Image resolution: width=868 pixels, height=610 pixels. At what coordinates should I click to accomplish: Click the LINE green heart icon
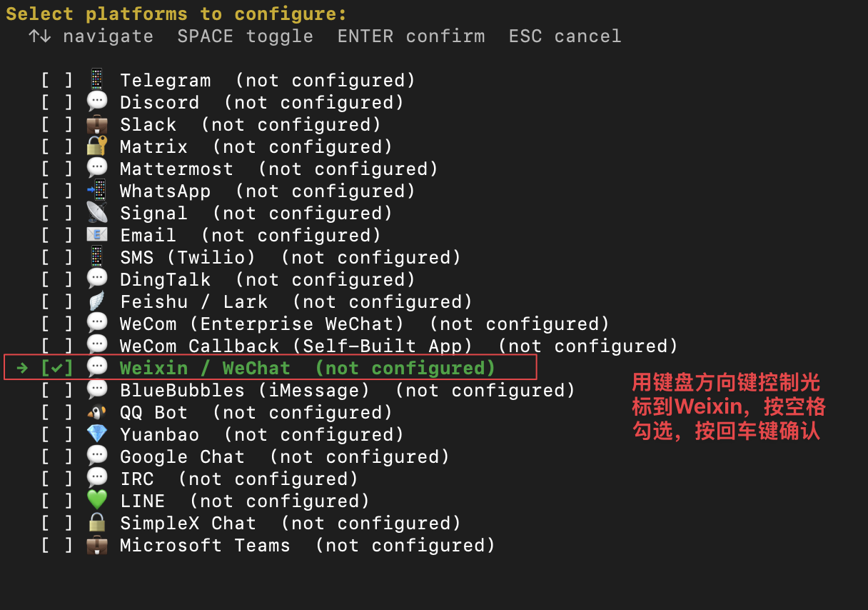[x=96, y=501]
